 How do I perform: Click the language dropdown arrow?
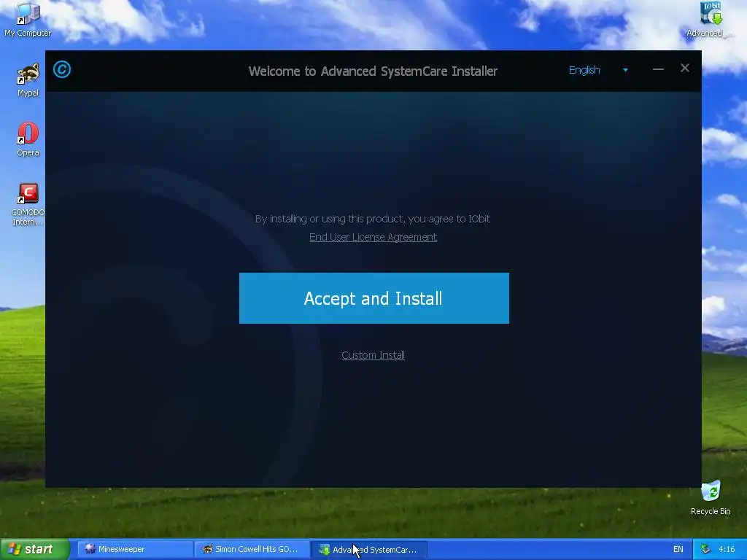[x=625, y=71]
